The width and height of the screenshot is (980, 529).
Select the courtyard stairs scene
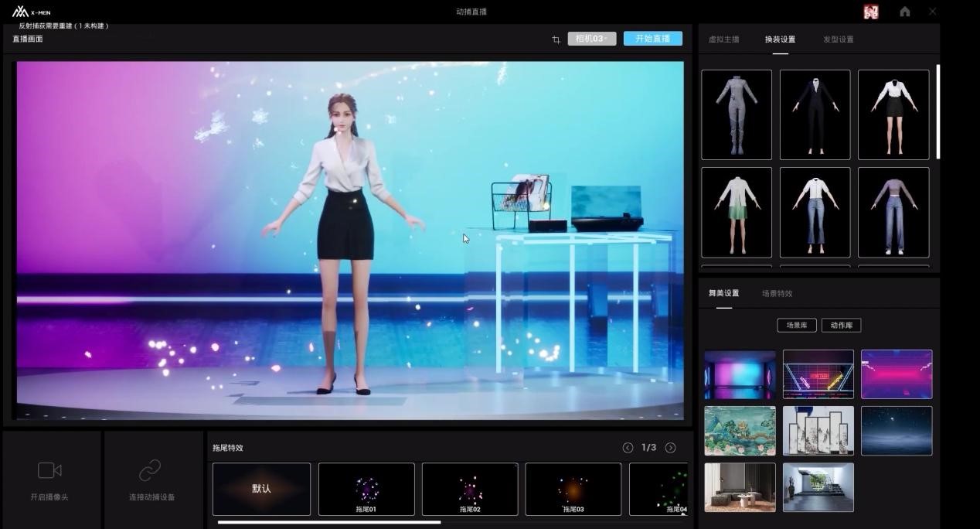(x=818, y=487)
